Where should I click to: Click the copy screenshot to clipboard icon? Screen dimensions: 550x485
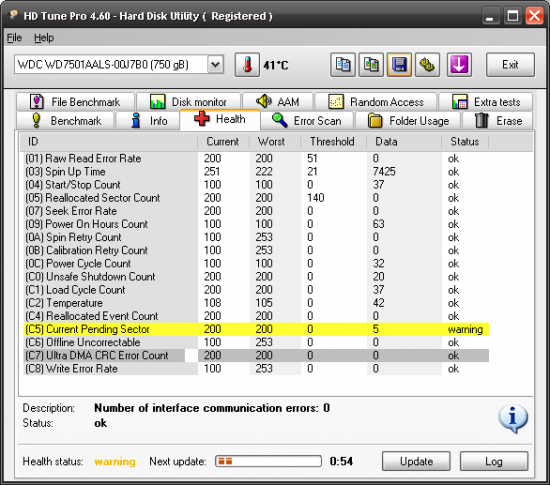tap(371, 65)
